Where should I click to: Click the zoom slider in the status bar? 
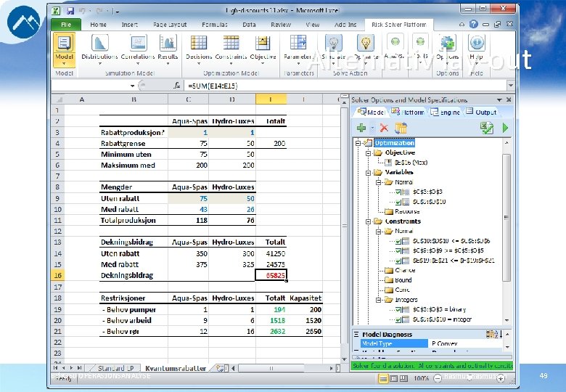pos(469,378)
